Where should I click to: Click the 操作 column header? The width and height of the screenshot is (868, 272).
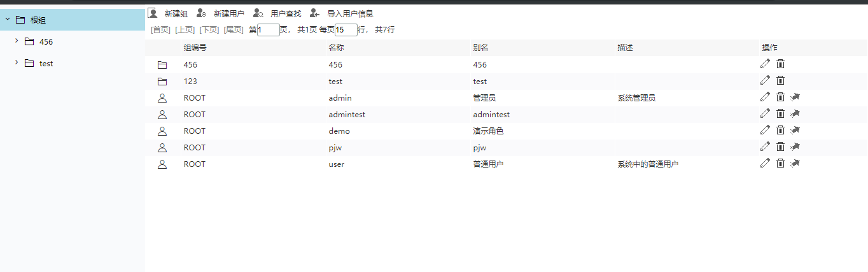(770, 48)
